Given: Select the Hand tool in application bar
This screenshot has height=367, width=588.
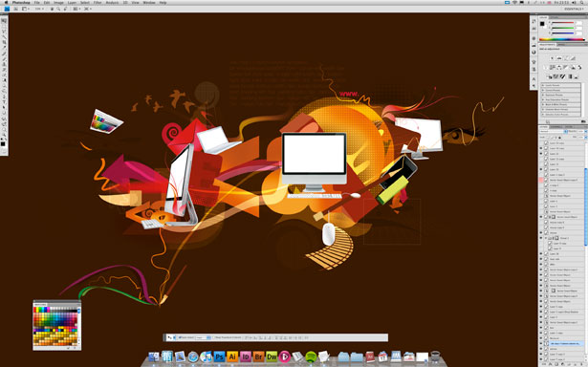Looking at the screenshot, I should 53,9.
